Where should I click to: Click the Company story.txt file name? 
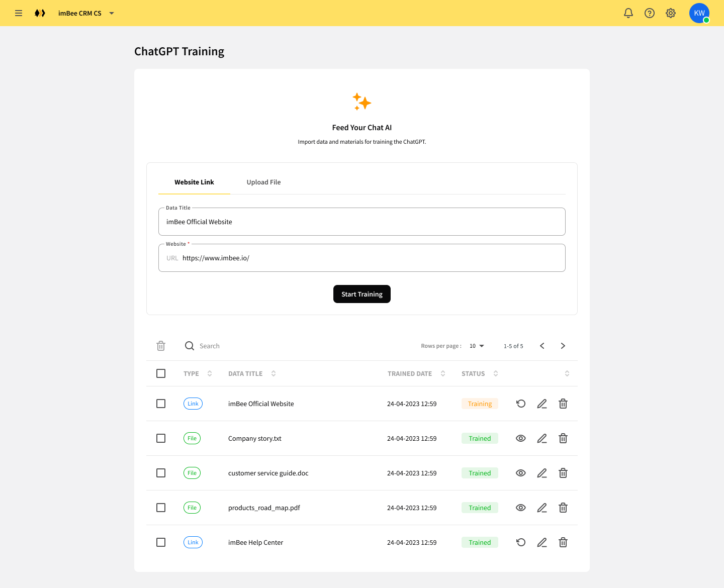pos(255,438)
